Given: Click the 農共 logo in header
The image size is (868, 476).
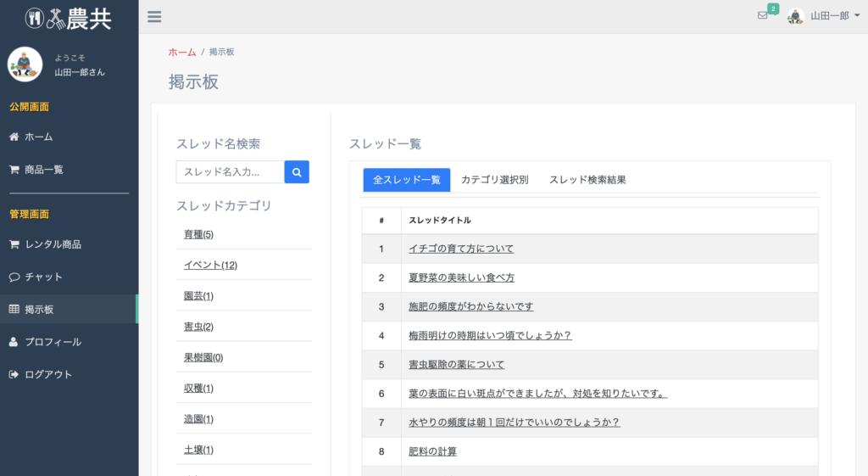Looking at the screenshot, I should click(69, 17).
